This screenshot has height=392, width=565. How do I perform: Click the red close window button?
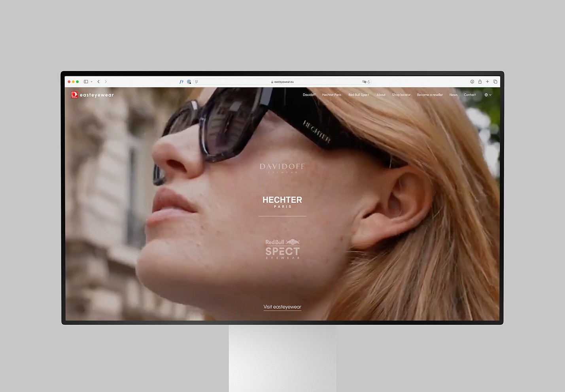[69, 82]
